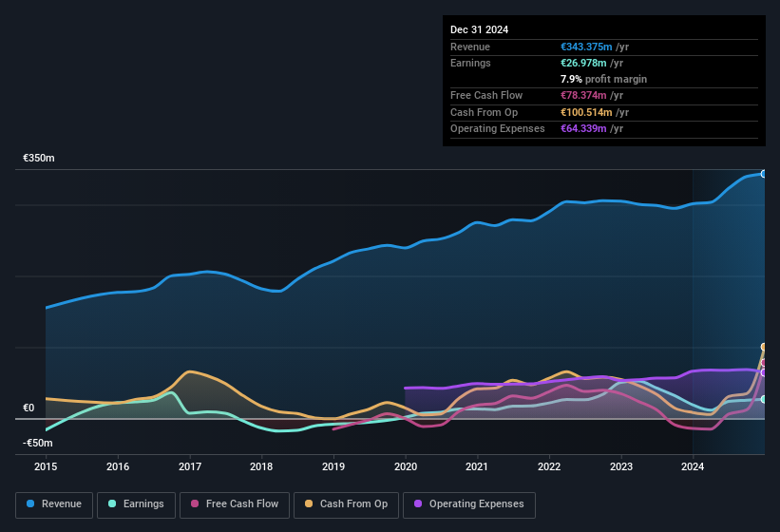Click the Revenue endpoint marker on the blue line
Viewport: 780px width, 532px height.
point(764,174)
